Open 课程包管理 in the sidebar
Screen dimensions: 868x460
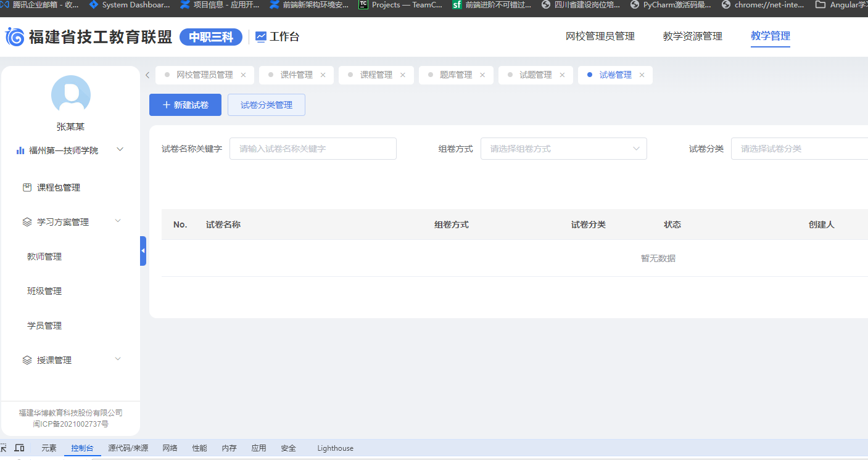[59, 187]
